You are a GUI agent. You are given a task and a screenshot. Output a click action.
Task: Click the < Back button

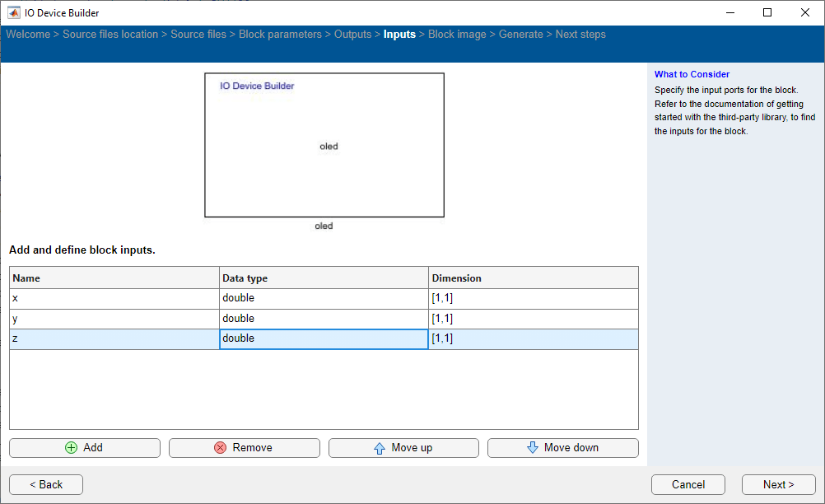coord(45,484)
